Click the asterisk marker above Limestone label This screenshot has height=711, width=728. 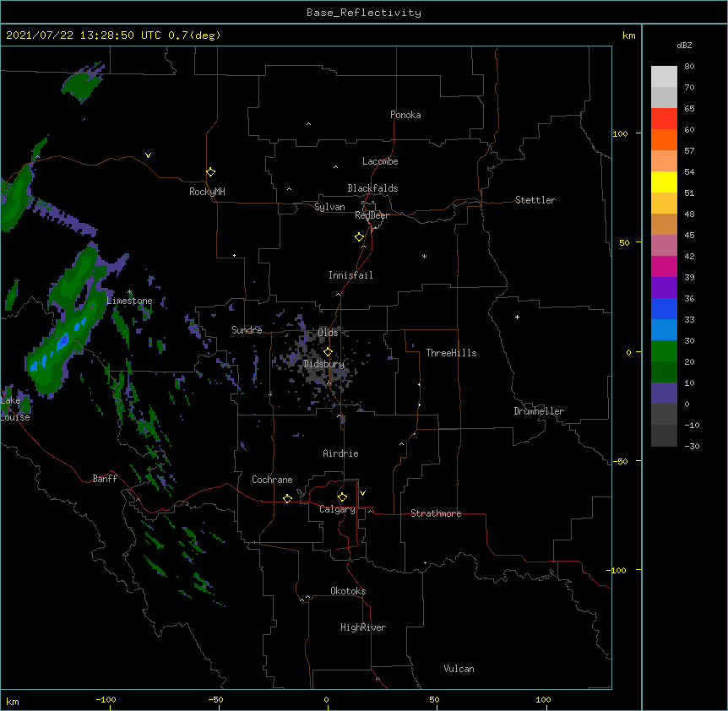(x=129, y=292)
